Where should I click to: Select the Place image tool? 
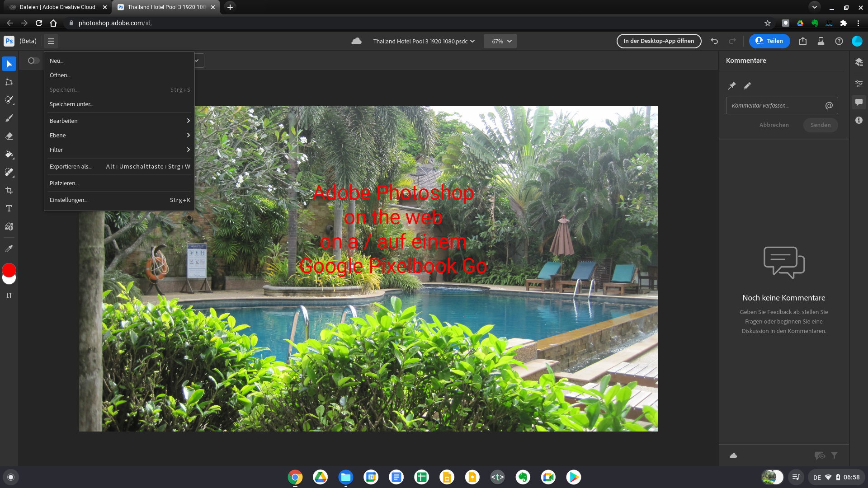click(x=9, y=226)
